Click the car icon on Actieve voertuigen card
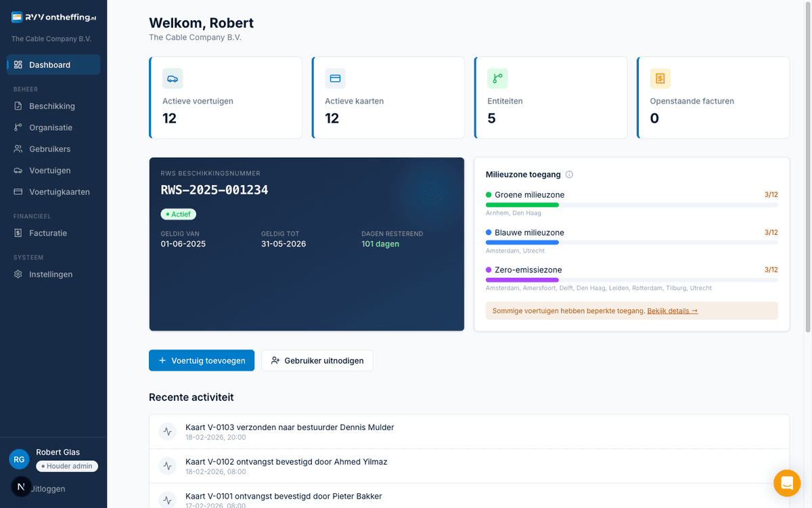The image size is (812, 508). [173, 79]
